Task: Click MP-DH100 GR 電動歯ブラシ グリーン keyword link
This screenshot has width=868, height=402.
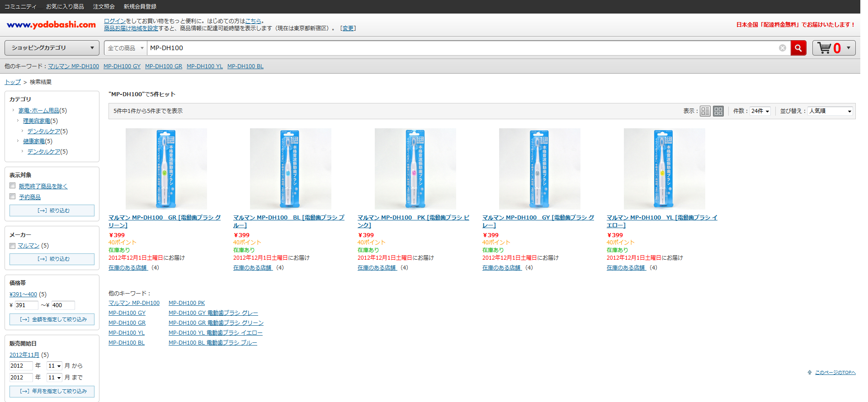Action: tap(216, 323)
